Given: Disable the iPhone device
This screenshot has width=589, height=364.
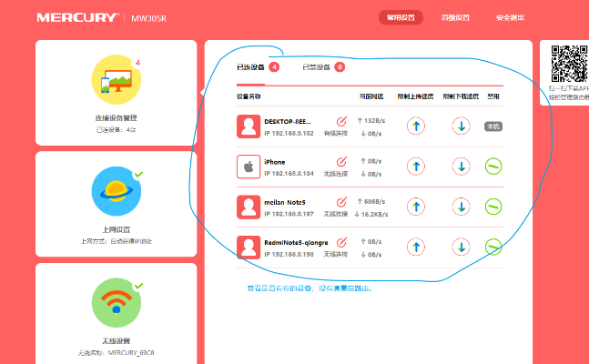Looking at the screenshot, I should click(493, 167).
